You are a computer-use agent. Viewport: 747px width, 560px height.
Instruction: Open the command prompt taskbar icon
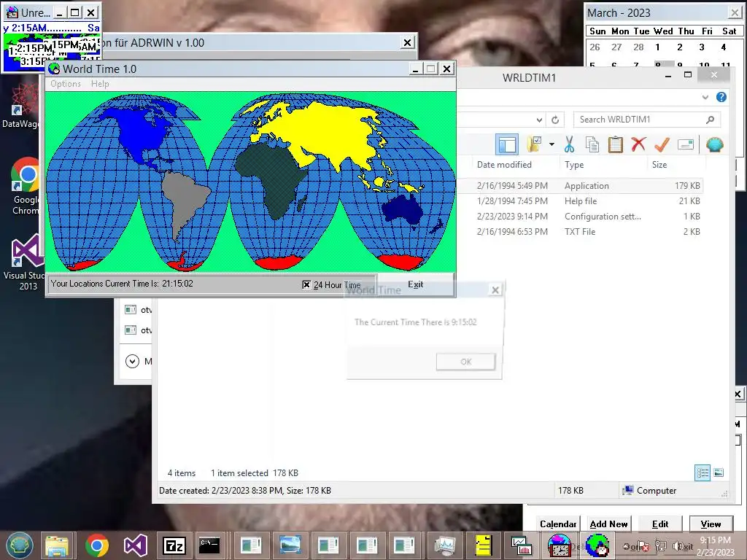(209, 545)
